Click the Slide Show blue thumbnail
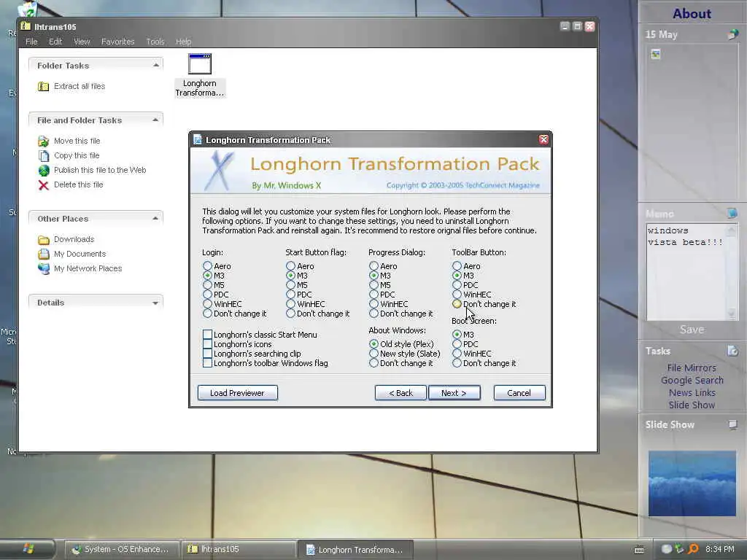 (692, 483)
